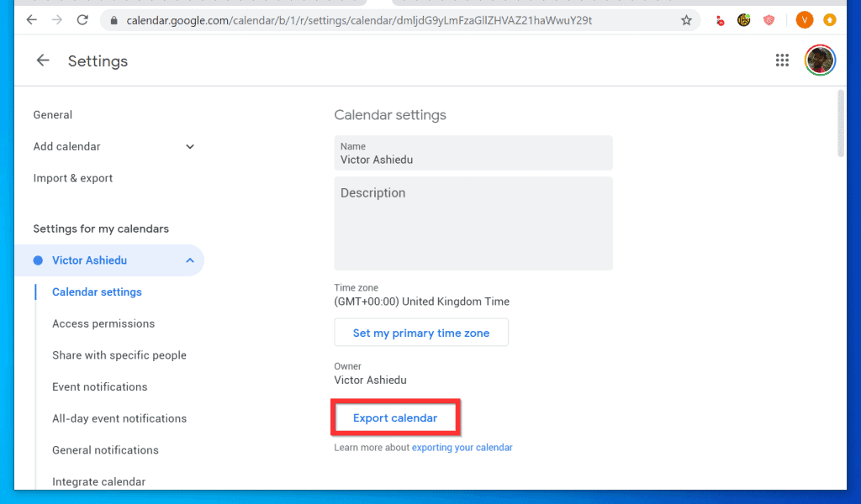Click the browser forward arrow

[x=55, y=20]
